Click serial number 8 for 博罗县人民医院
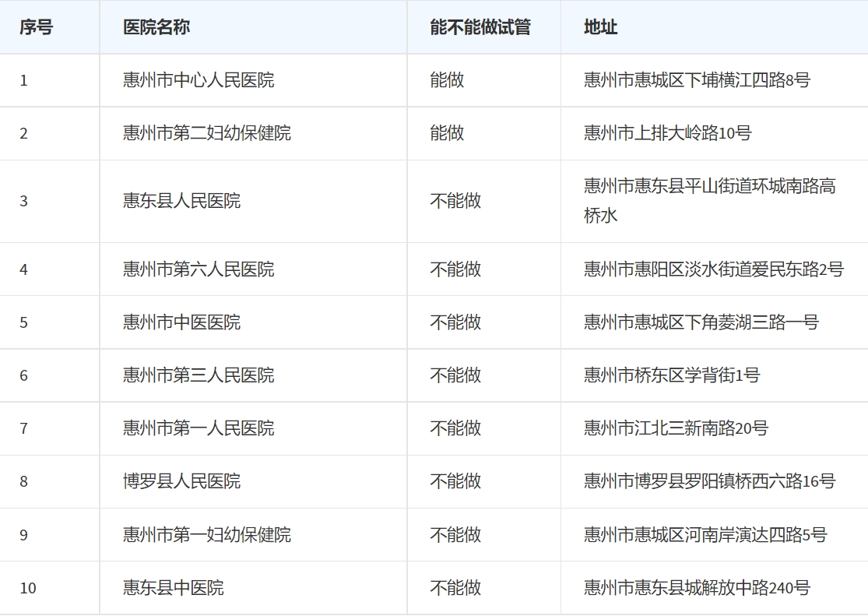Screen dimensions: 868x616 click(24, 482)
